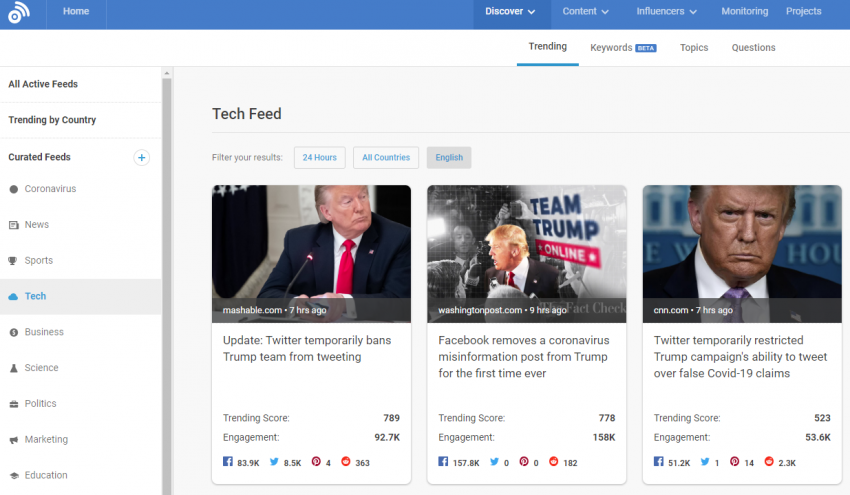Open Facebook removes coronavirus misinformation article

(524, 357)
